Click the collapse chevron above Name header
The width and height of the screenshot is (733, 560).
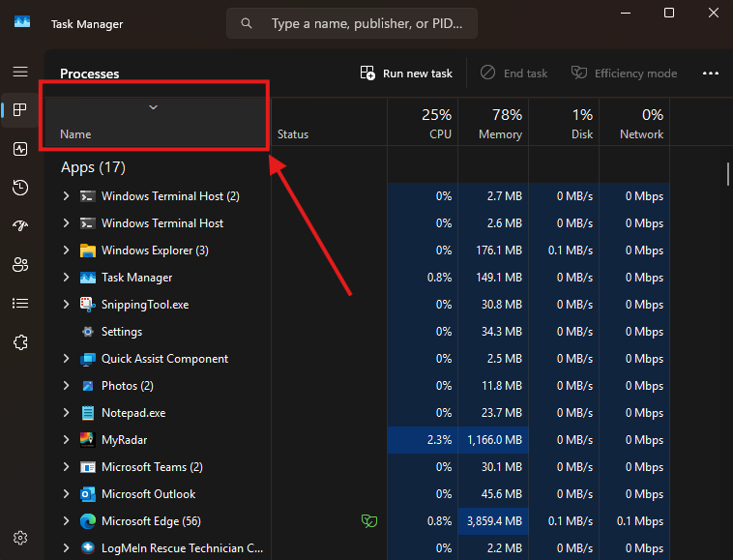(x=153, y=107)
